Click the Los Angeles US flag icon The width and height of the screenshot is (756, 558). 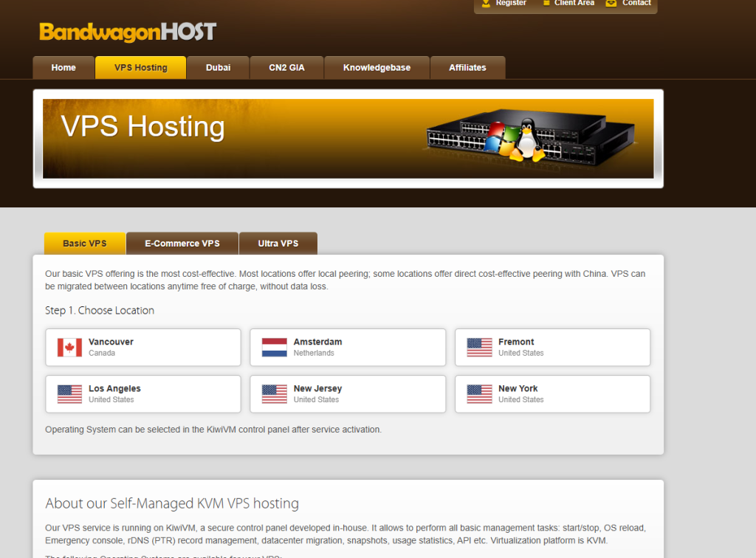tap(69, 394)
